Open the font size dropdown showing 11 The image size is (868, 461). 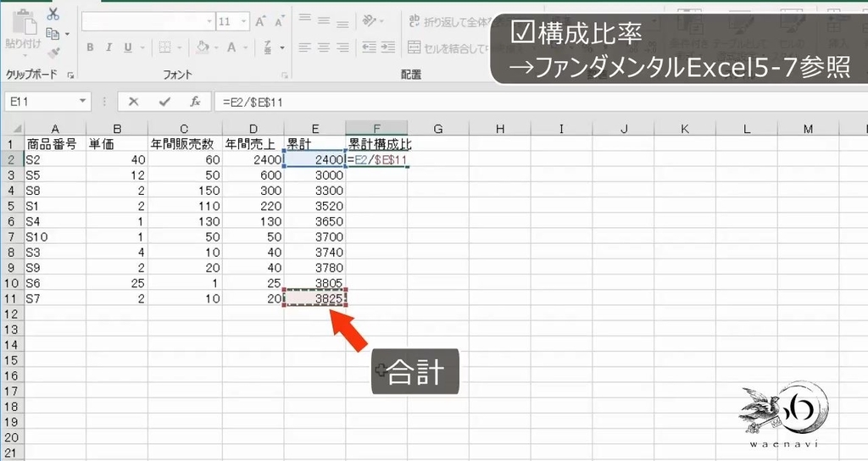click(x=243, y=21)
